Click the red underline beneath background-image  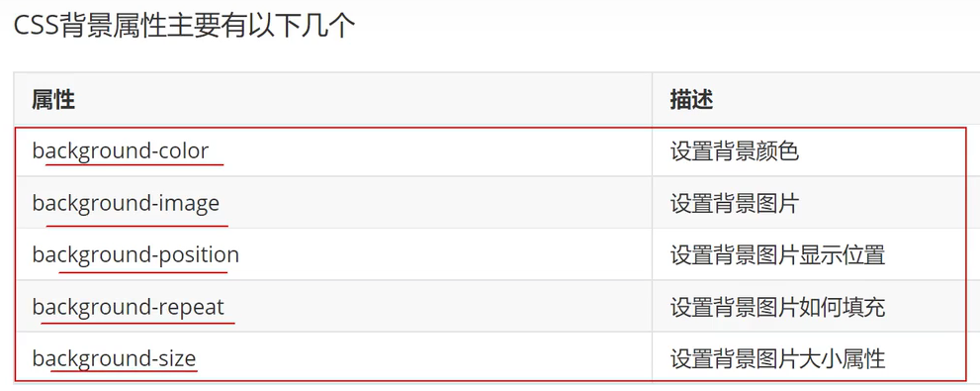[x=137, y=226]
